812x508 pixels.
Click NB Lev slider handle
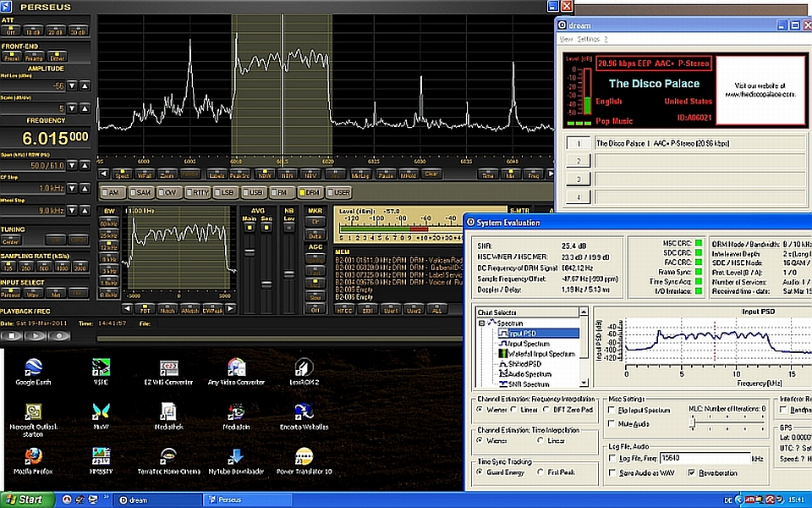(289, 273)
